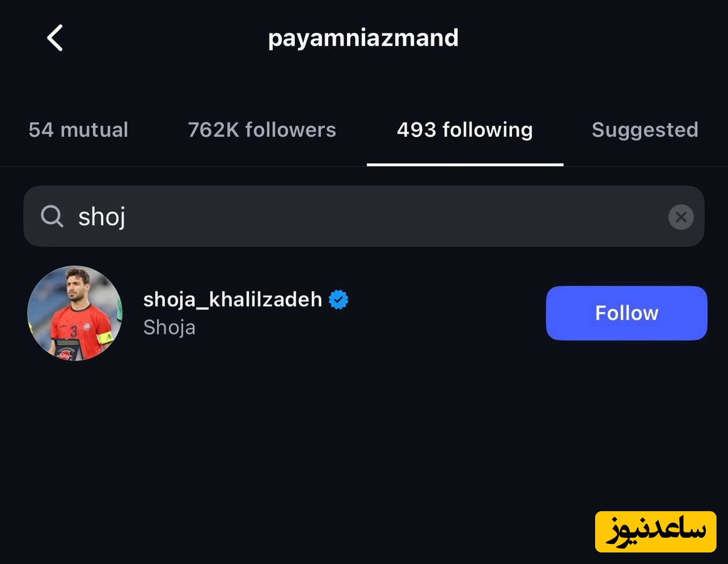Viewport: 728px width, 564px height.
Task: Click the display name Shoja
Action: (x=169, y=328)
